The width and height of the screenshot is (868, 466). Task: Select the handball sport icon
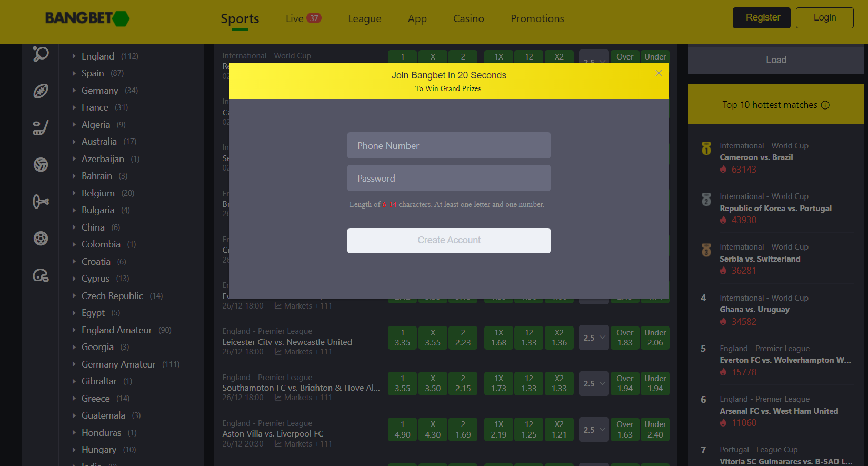41,239
